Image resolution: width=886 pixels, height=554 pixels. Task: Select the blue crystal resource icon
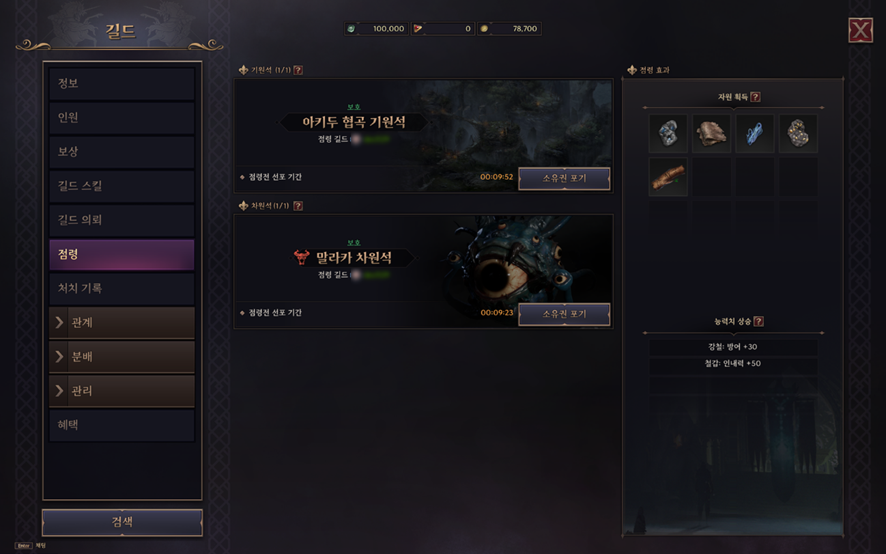click(755, 133)
